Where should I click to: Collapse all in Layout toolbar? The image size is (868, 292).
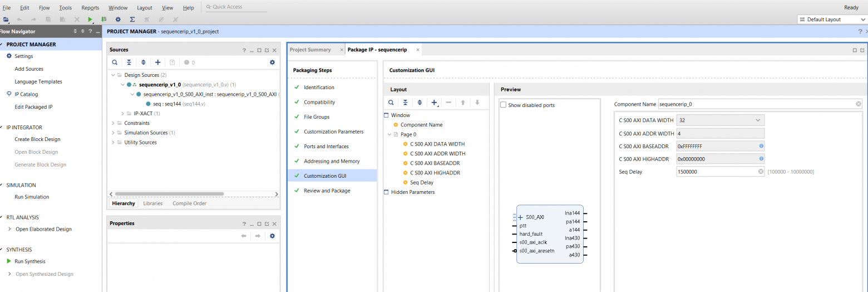[x=406, y=103]
